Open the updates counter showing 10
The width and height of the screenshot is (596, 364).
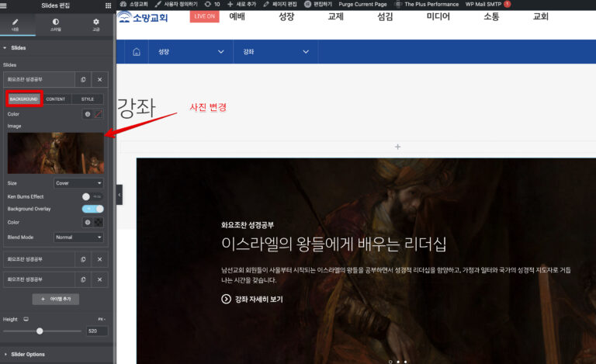pyautogui.click(x=212, y=4)
